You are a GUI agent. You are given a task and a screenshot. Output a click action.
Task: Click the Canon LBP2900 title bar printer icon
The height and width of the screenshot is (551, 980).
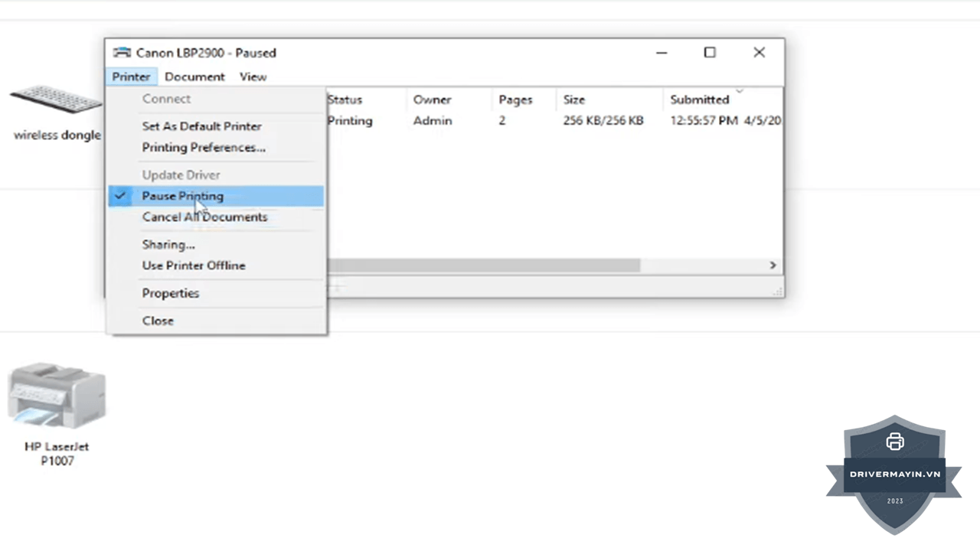122,53
